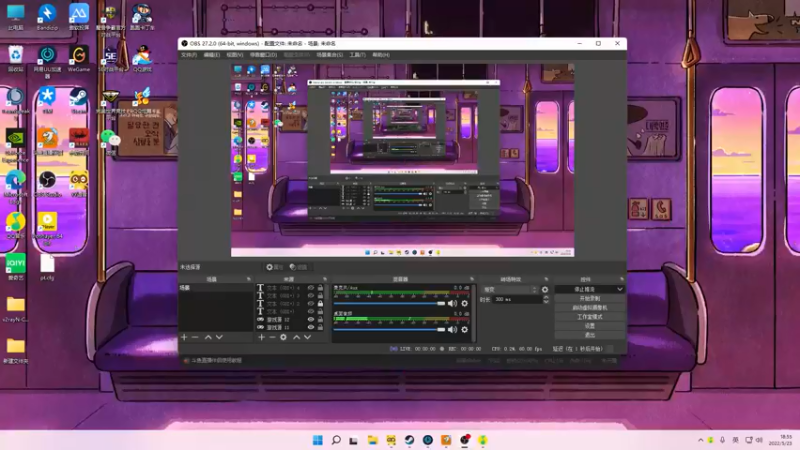This screenshot has height=450, width=800.
Task: Pop out the Scenes dock panel
Action: click(249, 279)
